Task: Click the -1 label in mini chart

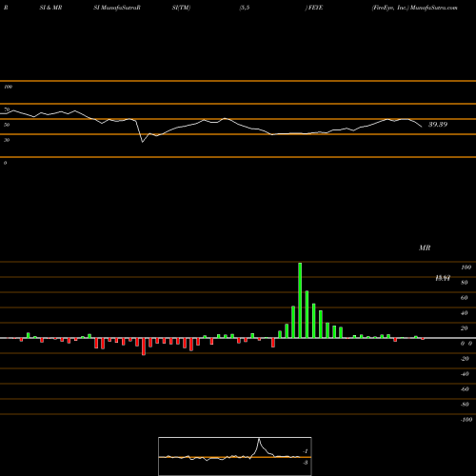Action: tap(306, 451)
